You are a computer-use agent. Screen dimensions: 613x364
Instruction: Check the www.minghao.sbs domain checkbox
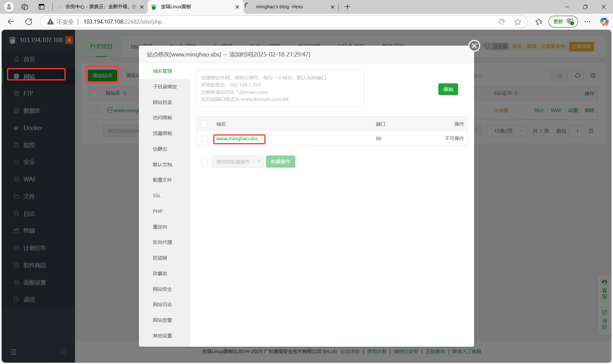204,139
